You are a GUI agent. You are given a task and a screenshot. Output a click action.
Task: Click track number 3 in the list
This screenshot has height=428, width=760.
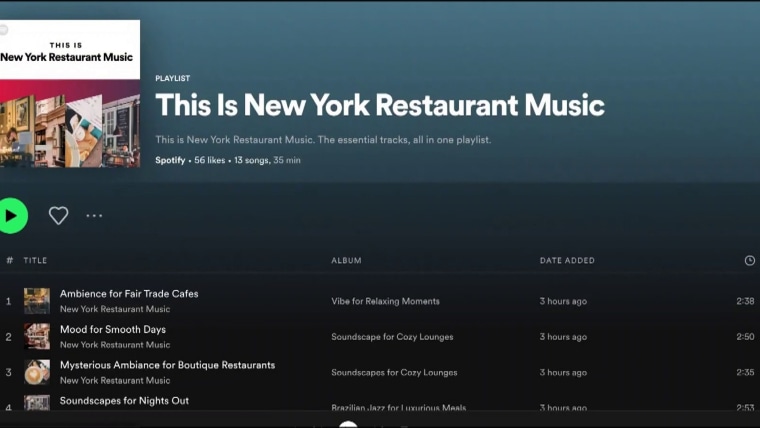click(8, 373)
